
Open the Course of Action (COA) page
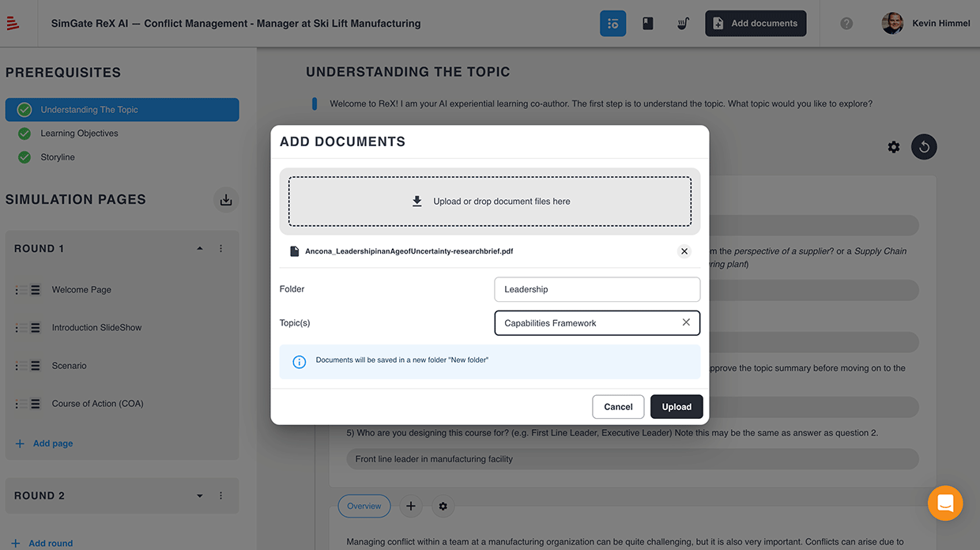pos(97,404)
